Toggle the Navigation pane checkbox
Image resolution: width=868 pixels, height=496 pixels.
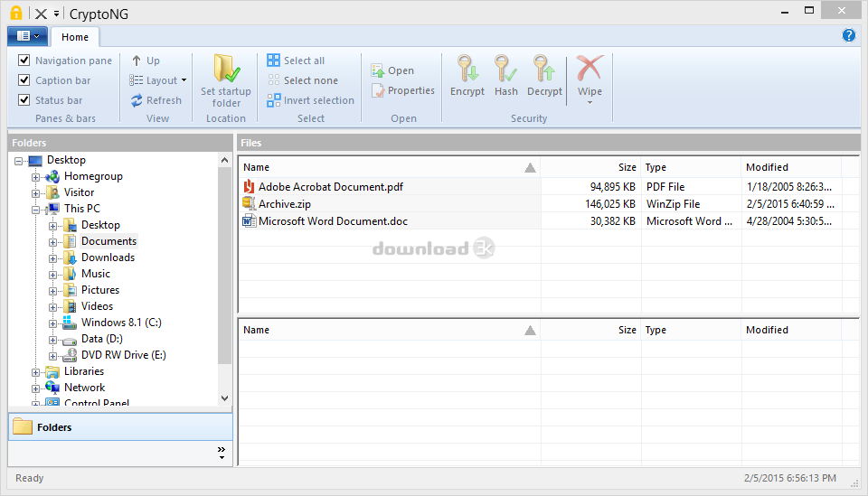[24, 60]
